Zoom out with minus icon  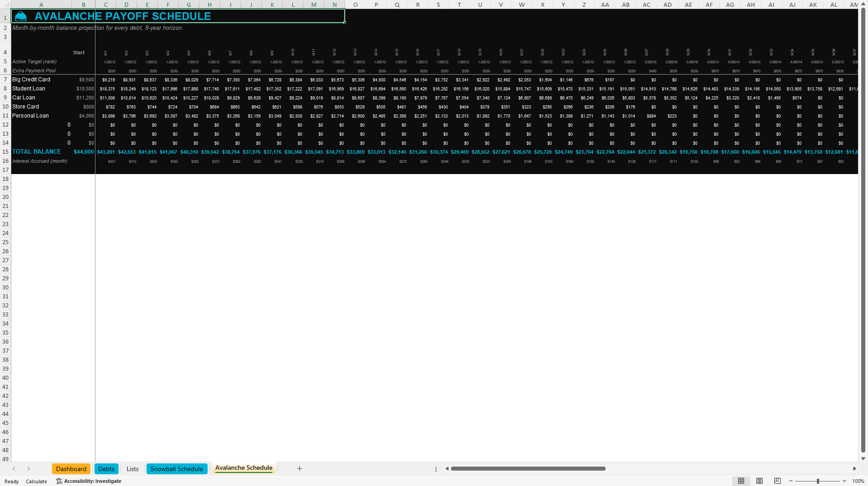[x=791, y=481]
